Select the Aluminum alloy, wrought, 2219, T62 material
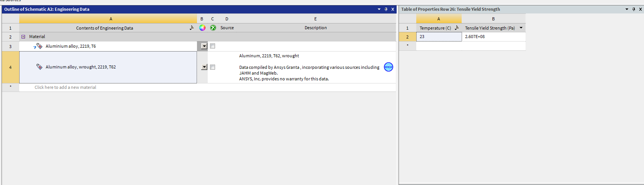Viewport: 644px width, 185px height. 81,67
